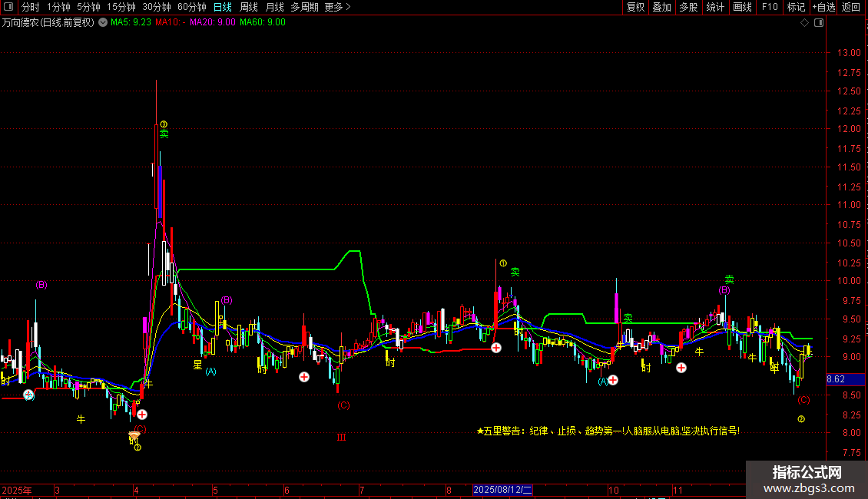Select the 60分钟 period tab
This screenshot has height=499, width=868.
click(191, 7)
